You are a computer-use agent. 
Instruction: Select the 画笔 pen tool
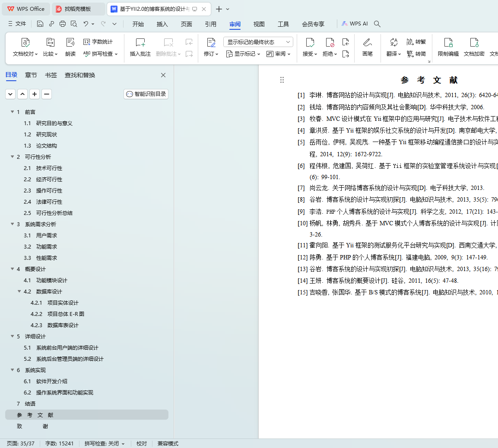coord(368,47)
